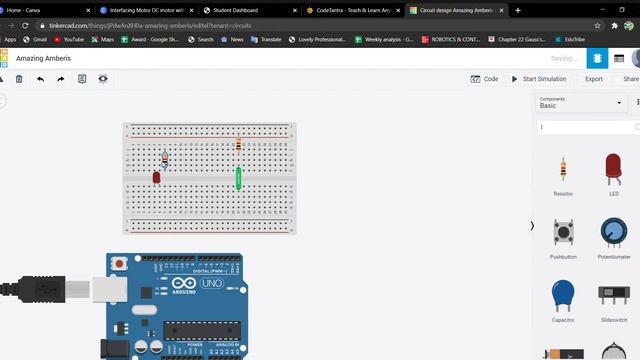Select the LED component
640x360 pixels.
[613, 176]
